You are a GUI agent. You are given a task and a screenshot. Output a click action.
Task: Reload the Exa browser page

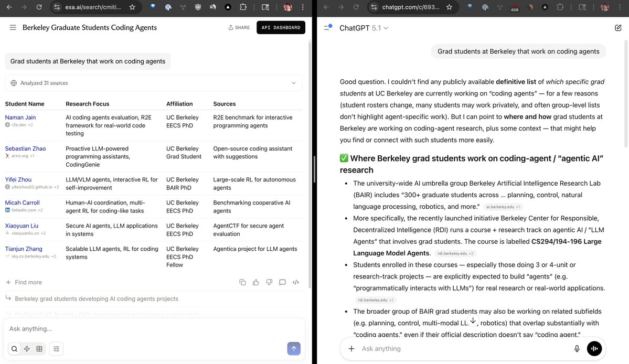39,7
